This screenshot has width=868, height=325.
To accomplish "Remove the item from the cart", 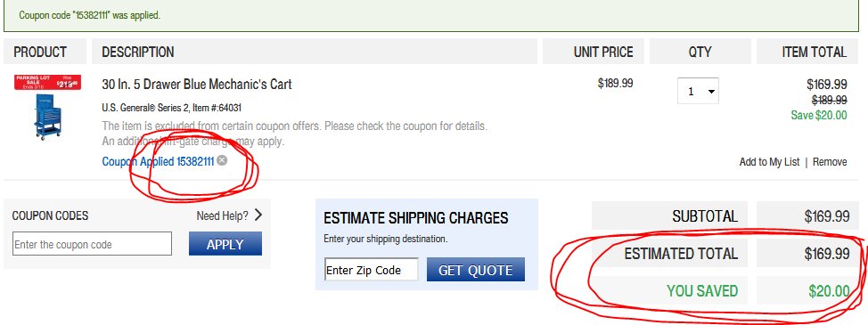I will 830,162.
